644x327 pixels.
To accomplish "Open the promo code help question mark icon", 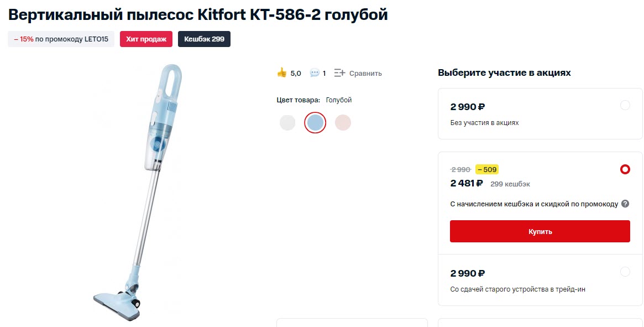I will click(625, 204).
